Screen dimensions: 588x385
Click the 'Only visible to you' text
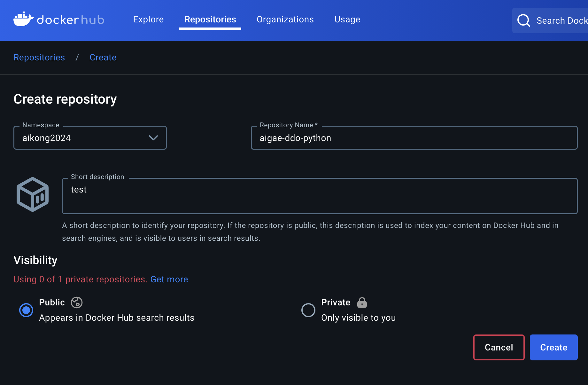(x=359, y=318)
